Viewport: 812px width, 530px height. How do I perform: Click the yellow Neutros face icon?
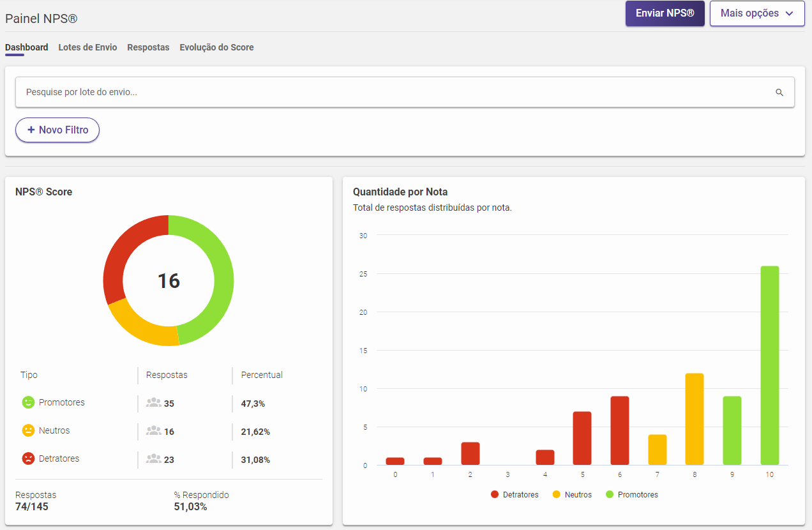(x=28, y=430)
